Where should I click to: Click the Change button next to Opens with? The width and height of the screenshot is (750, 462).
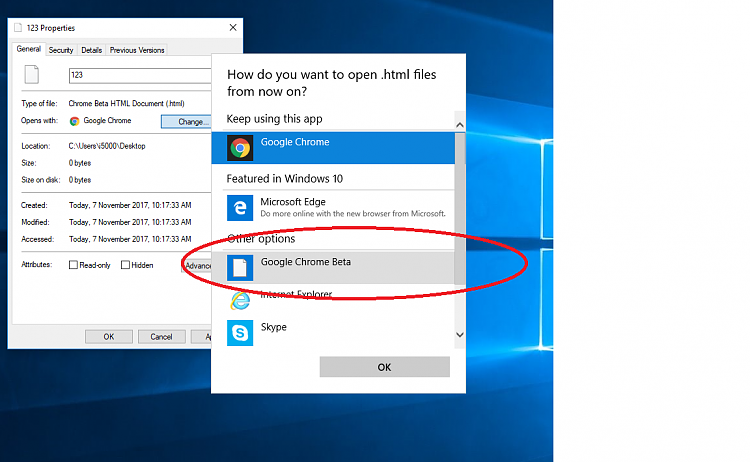click(x=187, y=121)
